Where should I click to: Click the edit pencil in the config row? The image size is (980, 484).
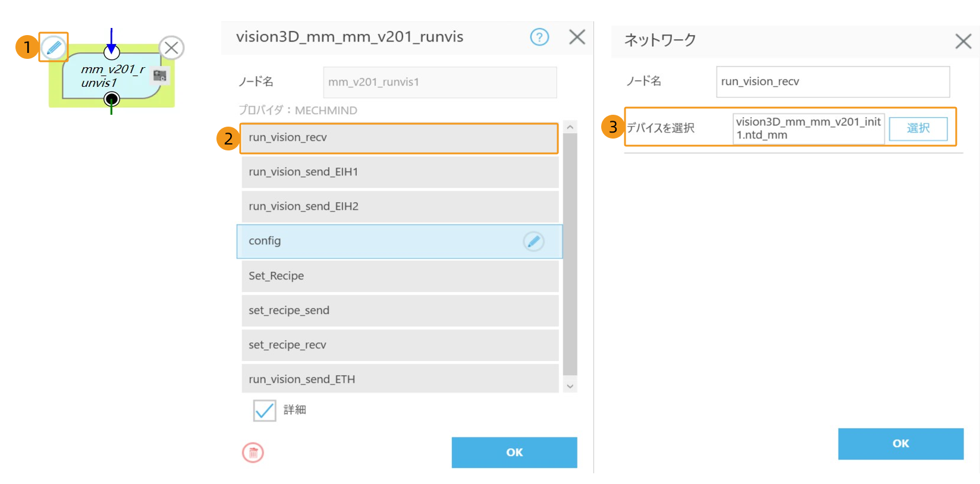[533, 241]
